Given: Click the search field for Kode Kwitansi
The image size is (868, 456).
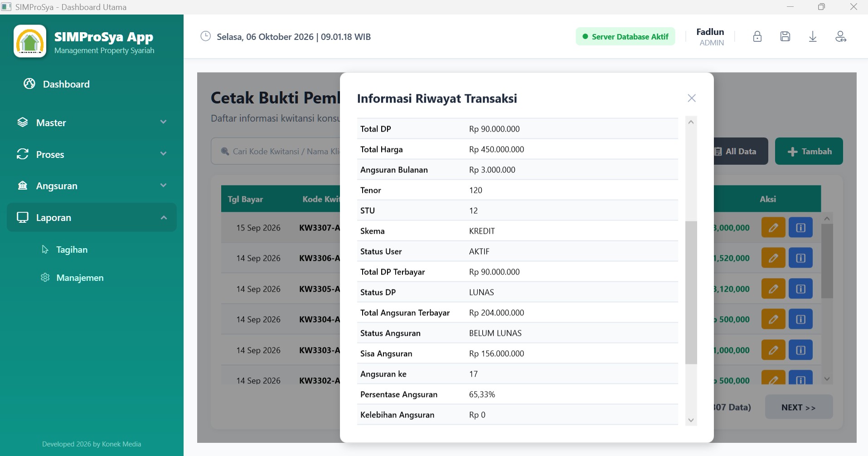Looking at the screenshot, I should coord(276,151).
